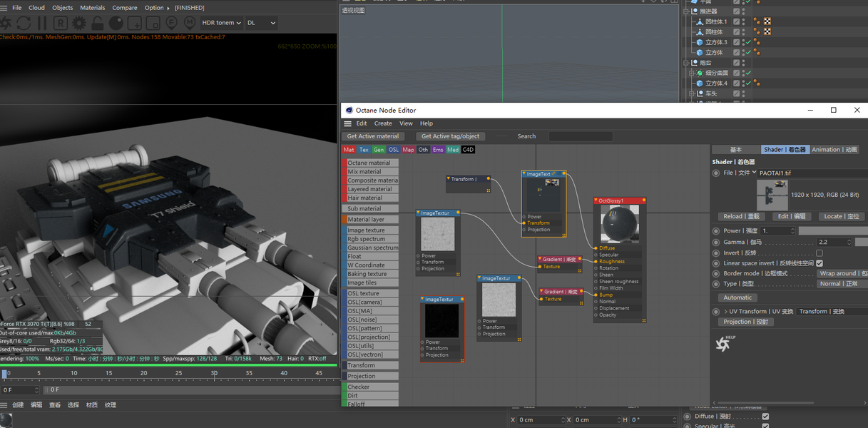Uncheck Linear space invert checkbox
This screenshot has width=868, height=428.
[819, 263]
